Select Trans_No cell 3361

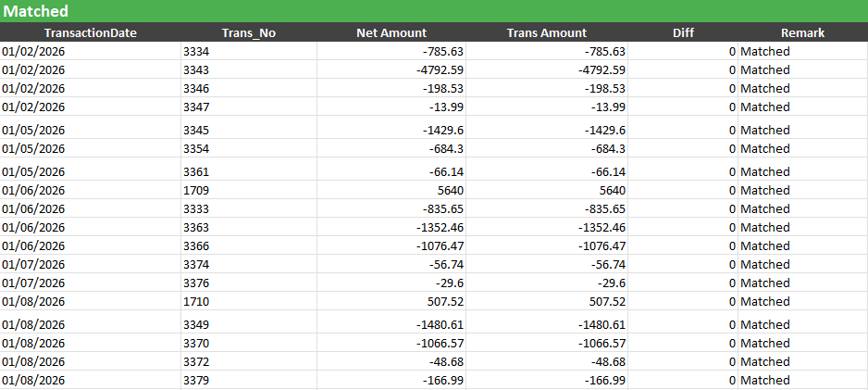click(x=249, y=171)
